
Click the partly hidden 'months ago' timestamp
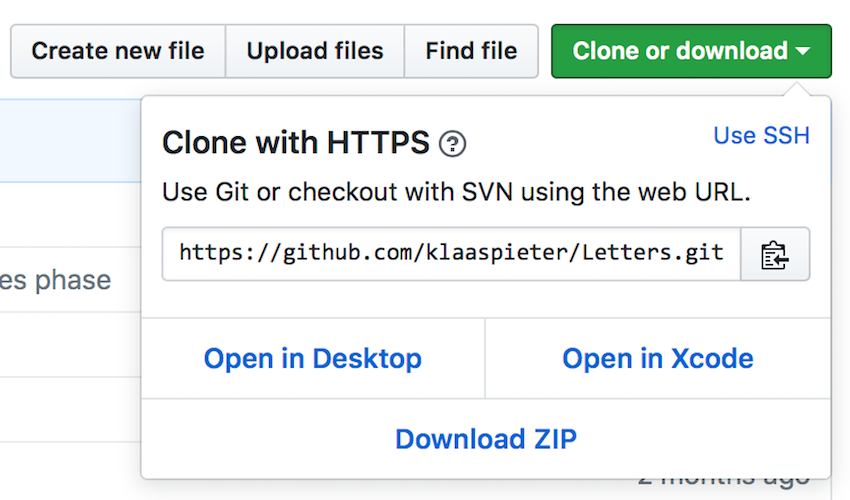740,485
